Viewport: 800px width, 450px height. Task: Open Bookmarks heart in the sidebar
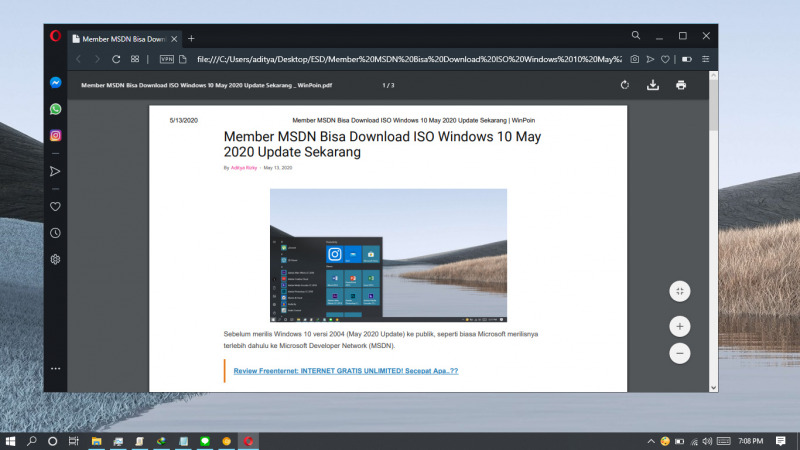(x=55, y=207)
